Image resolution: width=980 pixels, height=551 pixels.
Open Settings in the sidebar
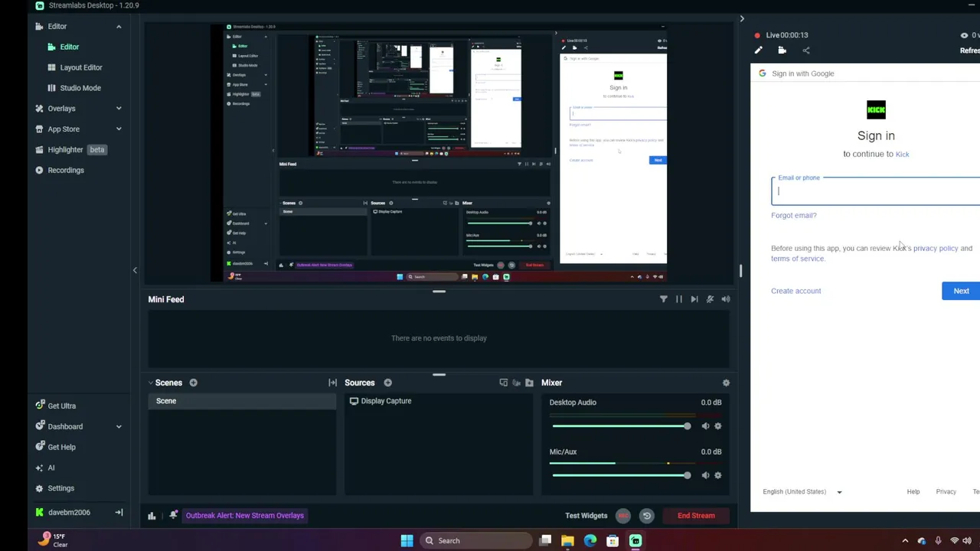pos(54,488)
